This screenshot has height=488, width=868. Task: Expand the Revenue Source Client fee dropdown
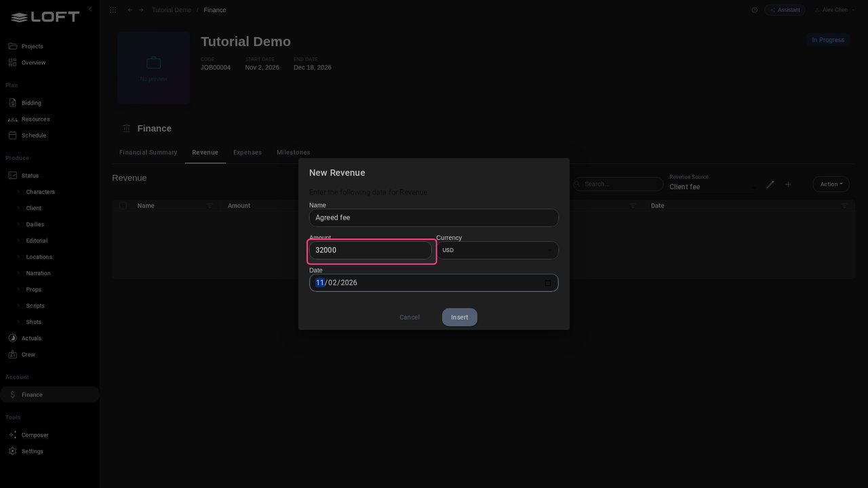point(713,186)
